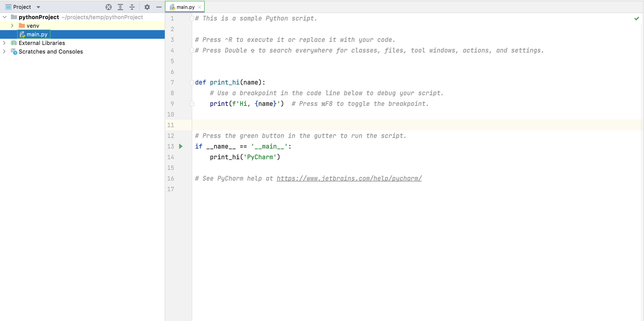Open the Project view dropdown
Image resolution: width=644 pixels, height=321 pixels.
point(38,7)
